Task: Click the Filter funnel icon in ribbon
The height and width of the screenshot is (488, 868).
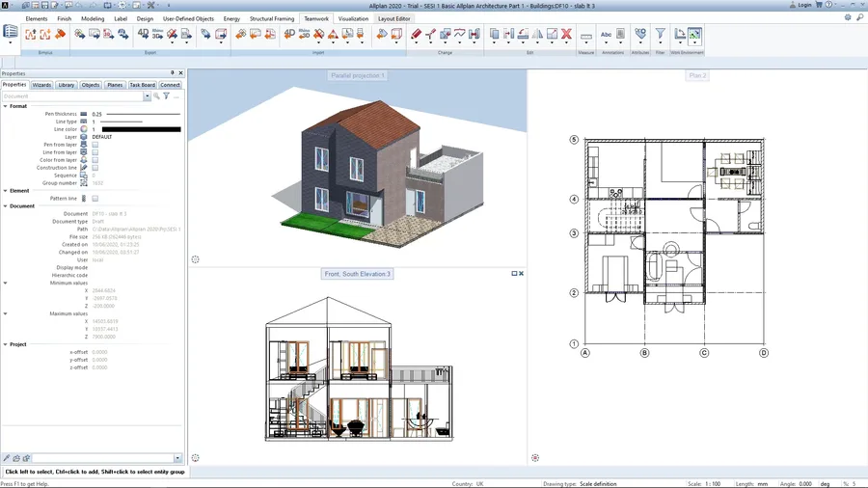Action: pos(660,35)
